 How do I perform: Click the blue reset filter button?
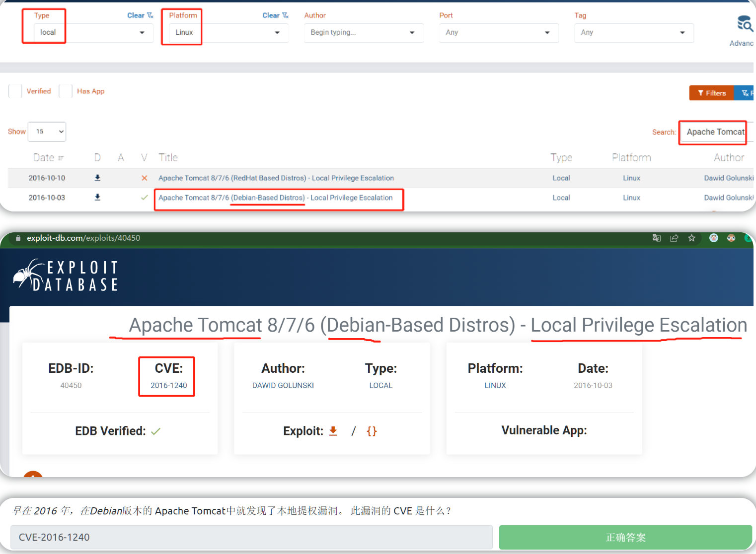point(745,93)
